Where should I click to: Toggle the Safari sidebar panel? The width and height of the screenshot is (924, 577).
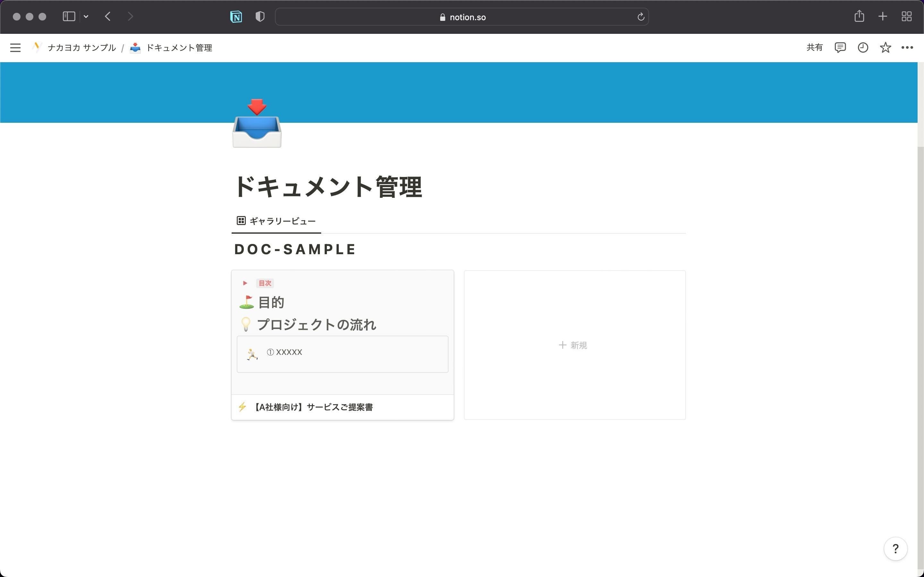point(69,16)
